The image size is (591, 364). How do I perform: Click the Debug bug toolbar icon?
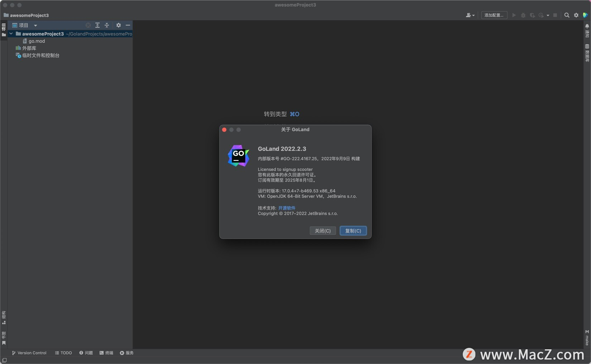click(523, 15)
